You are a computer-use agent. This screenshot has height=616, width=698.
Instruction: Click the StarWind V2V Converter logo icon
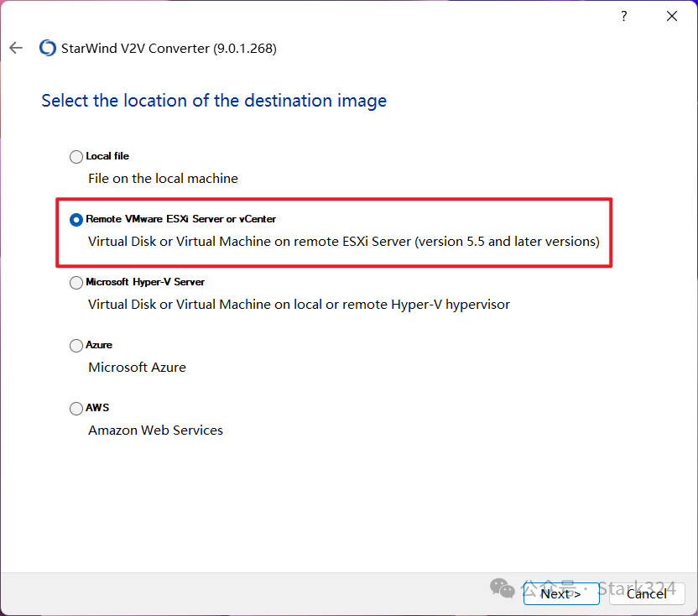pyautogui.click(x=48, y=48)
